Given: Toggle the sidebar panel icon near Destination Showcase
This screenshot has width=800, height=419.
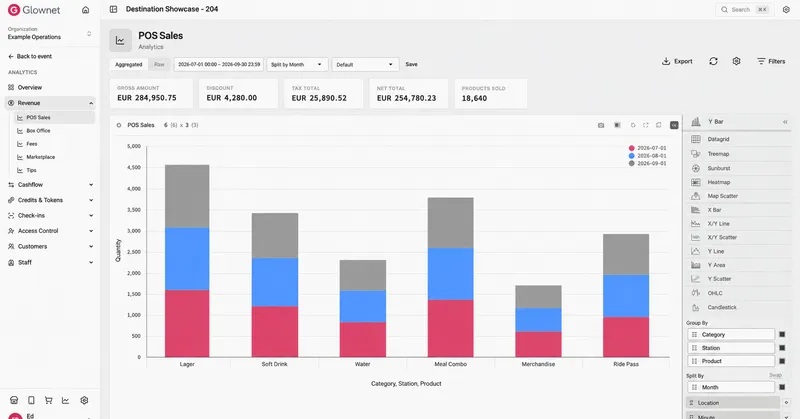Looking at the screenshot, I should tap(113, 9).
